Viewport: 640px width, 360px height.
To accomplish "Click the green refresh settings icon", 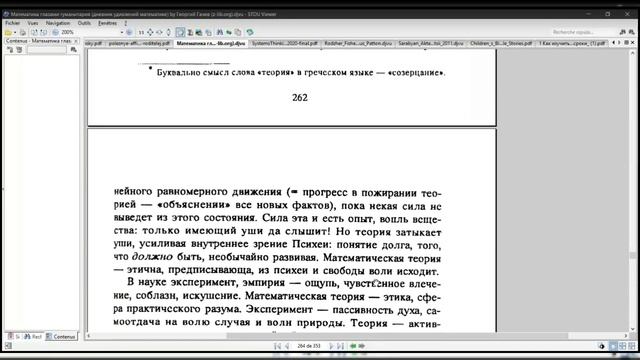I will coord(250,32).
